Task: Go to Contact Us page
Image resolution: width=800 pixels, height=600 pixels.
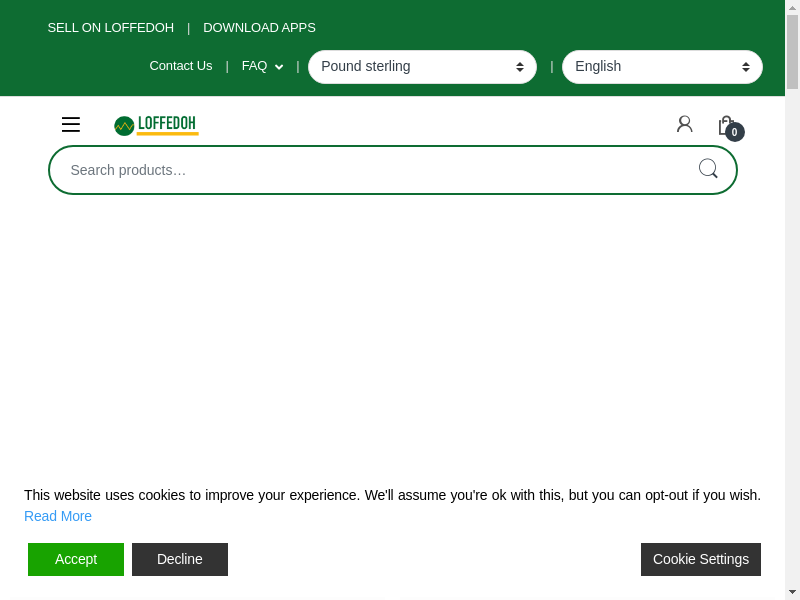Action: (181, 66)
